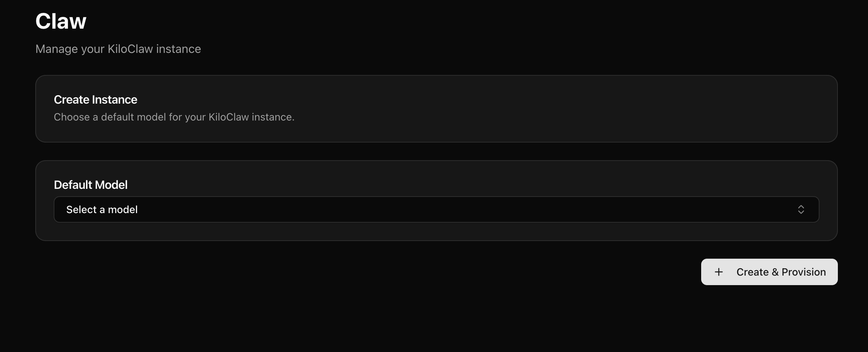Select the "Create Instance" heading
The width and height of the screenshot is (868, 352).
coord(96,100)
